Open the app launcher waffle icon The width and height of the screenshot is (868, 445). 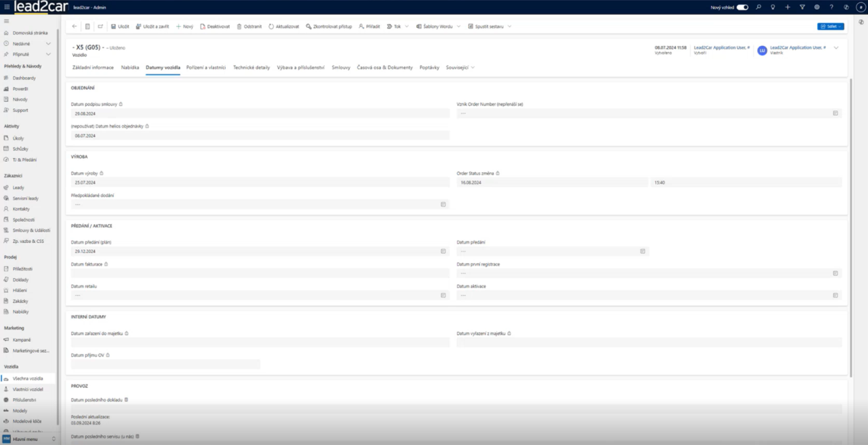[x=7, y=7]
